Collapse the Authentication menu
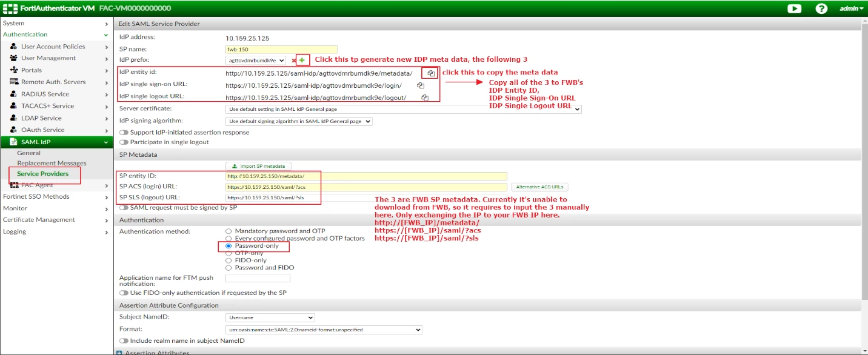Image resolution: width=868 pixels, height=355 pixels. coord(55,35)
